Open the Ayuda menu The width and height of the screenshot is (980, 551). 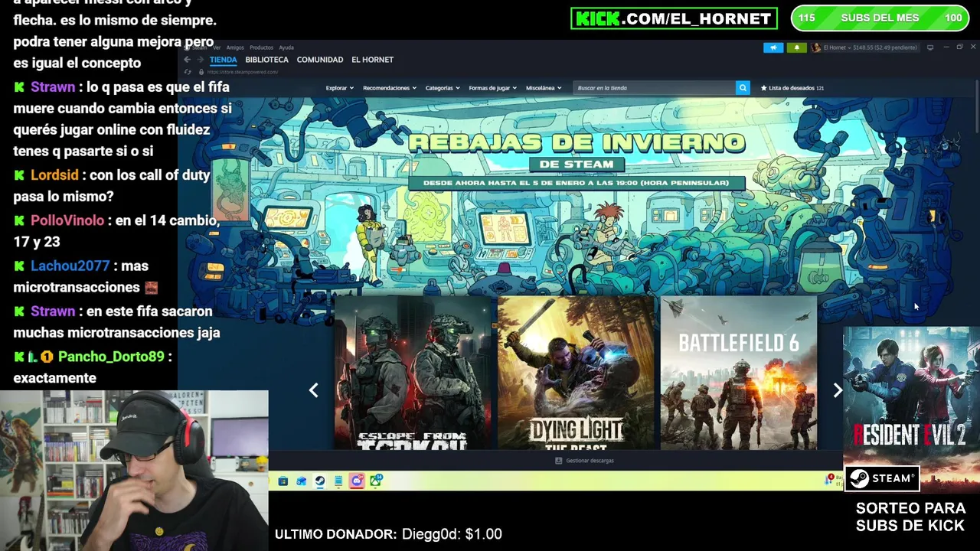pos(286,47)
